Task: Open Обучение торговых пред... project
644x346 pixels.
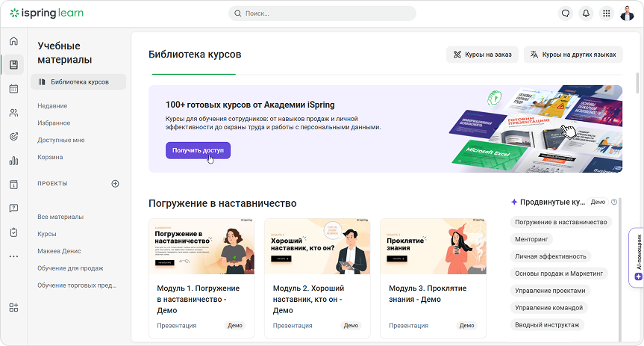Action: tap(77, 285)
